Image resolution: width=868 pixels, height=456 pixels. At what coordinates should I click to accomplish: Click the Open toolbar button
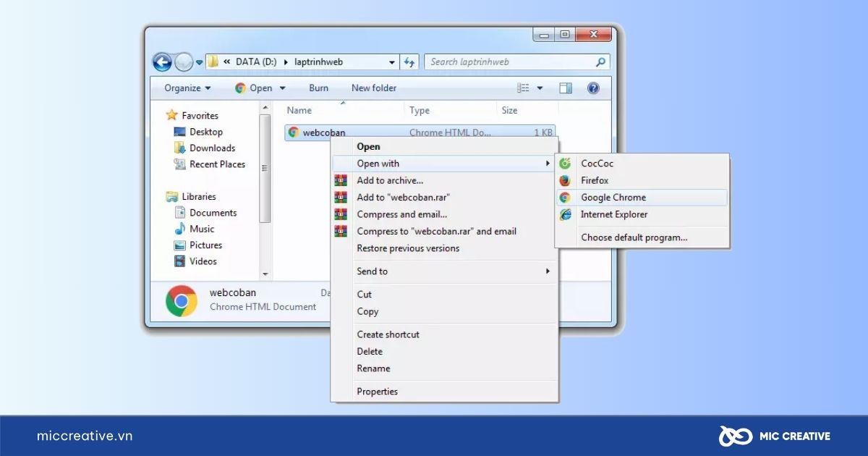(x=254, y=88)
